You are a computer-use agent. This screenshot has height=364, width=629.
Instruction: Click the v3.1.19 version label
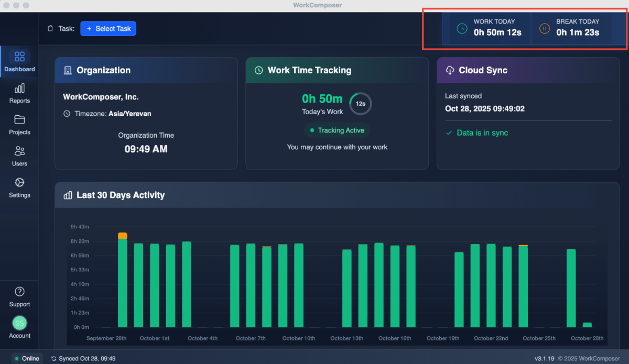545,358
